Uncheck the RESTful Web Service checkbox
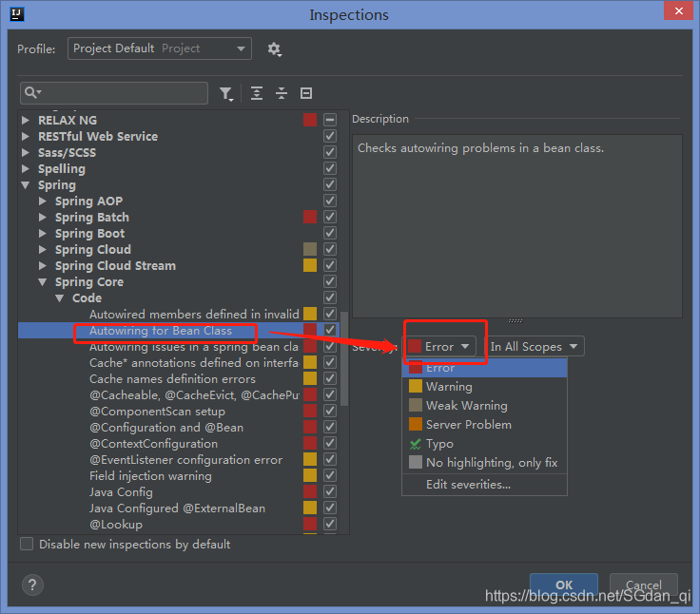The height and width of the screenshot is (614, 700). point(330,136)
